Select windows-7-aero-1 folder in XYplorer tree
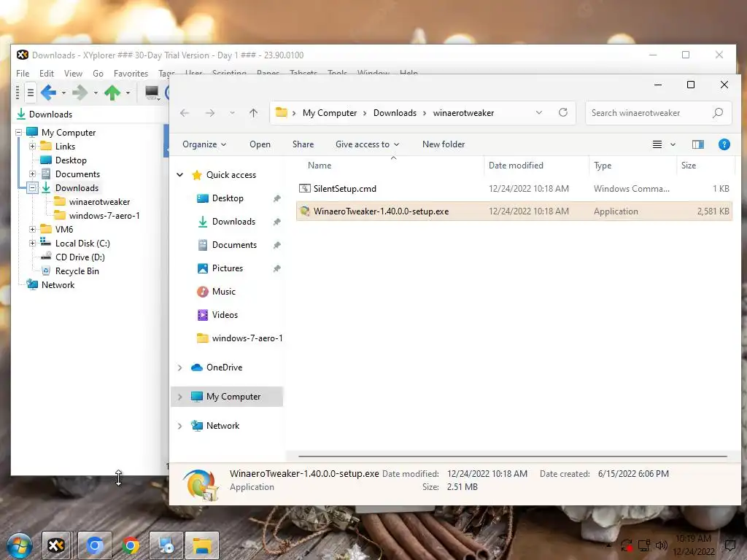The height and width of the screenshot is (560, 747). [x=104, y=215]
